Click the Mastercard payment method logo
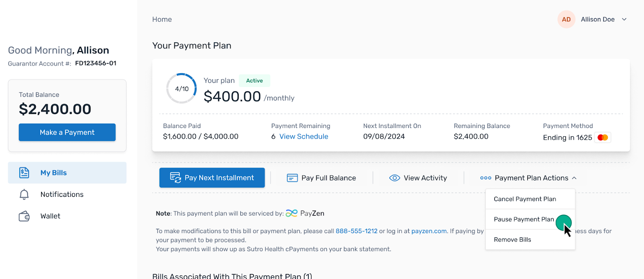Image resolution: width=644 pixels, height=279 pixels. pos(603,137)
